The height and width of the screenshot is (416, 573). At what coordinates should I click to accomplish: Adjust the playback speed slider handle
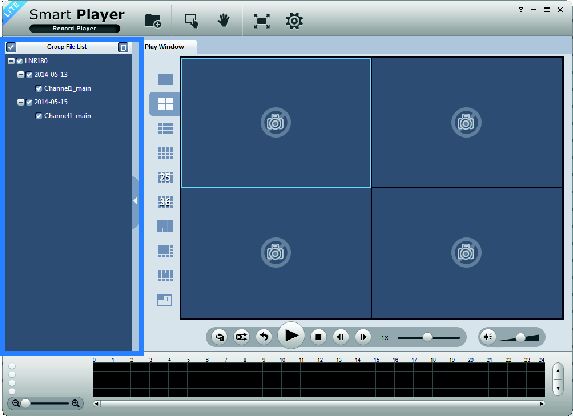(x=427, y=337)
